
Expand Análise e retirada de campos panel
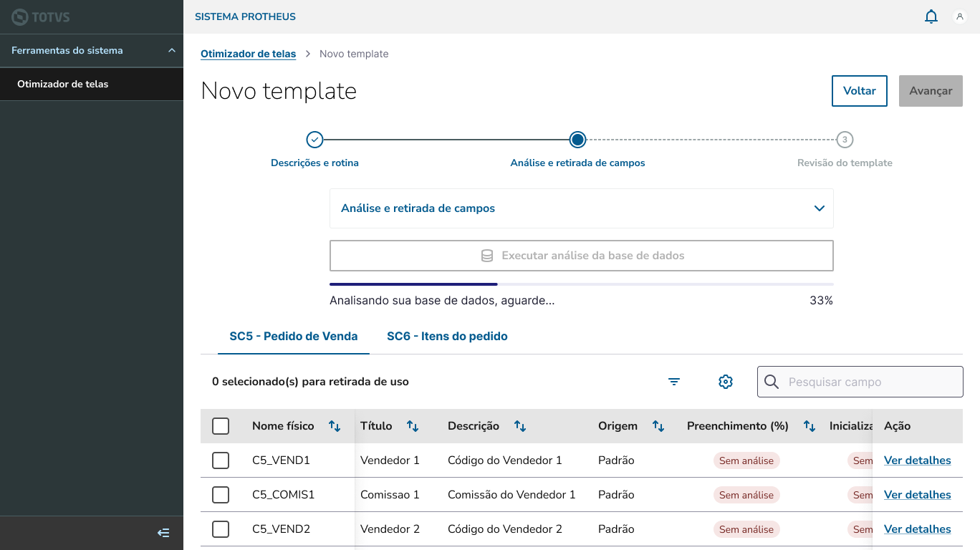[581, 208]
